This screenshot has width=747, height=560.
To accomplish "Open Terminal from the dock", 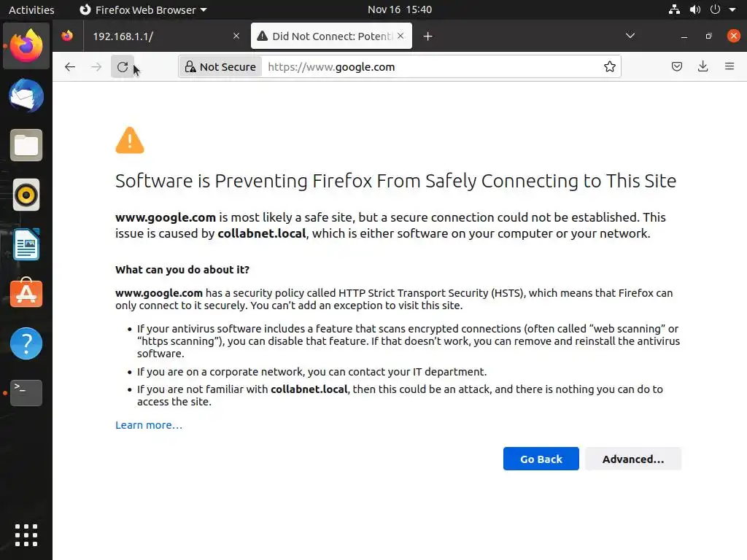I will click(26, 393).
